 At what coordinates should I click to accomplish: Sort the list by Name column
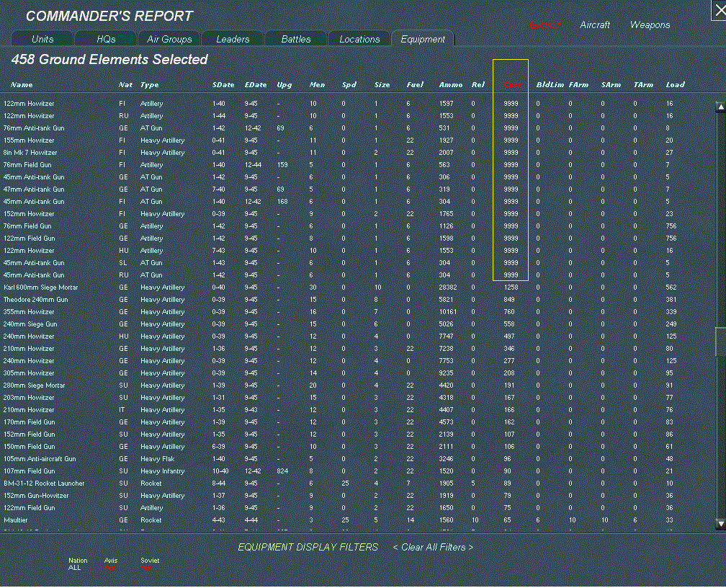22,85
